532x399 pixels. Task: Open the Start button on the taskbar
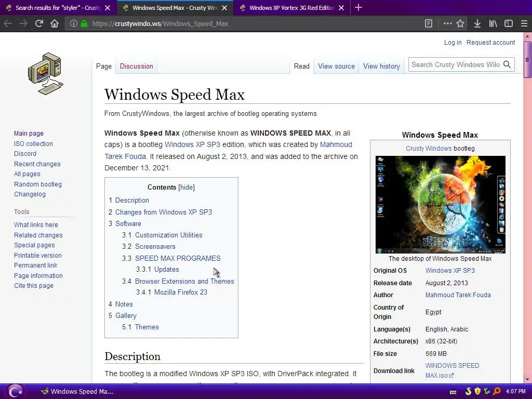click(x=15, y=392)
